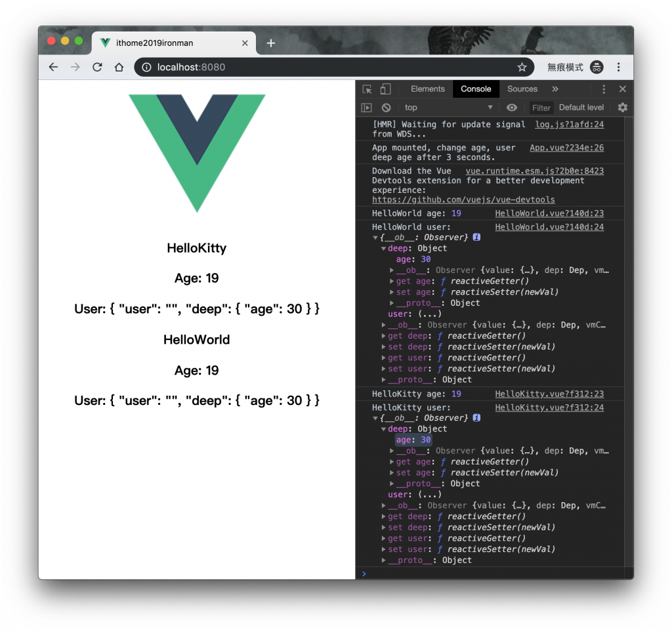Follow the vue-devtools GitHub link
The width and height of the screenshot is (672, 630).
pyautogui.click(x=463, y=199)
